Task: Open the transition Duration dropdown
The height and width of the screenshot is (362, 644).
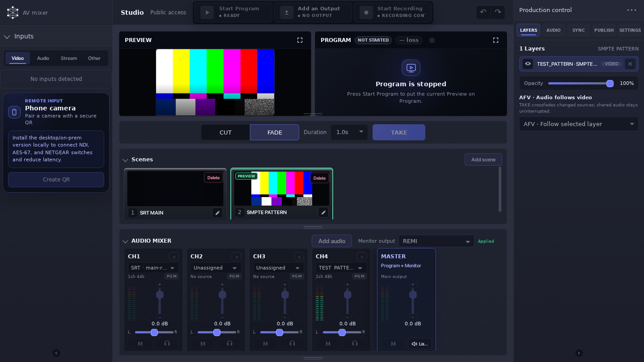Action: coord(349,132)
